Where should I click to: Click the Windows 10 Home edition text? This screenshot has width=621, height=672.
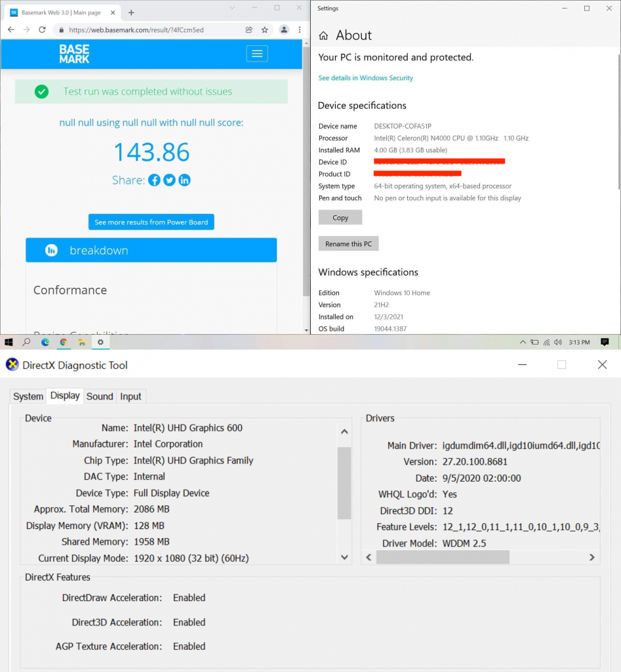click(x=402, y=293)
